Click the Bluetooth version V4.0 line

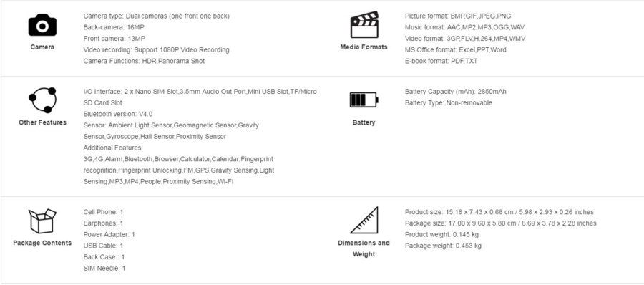tap(118, 114)
